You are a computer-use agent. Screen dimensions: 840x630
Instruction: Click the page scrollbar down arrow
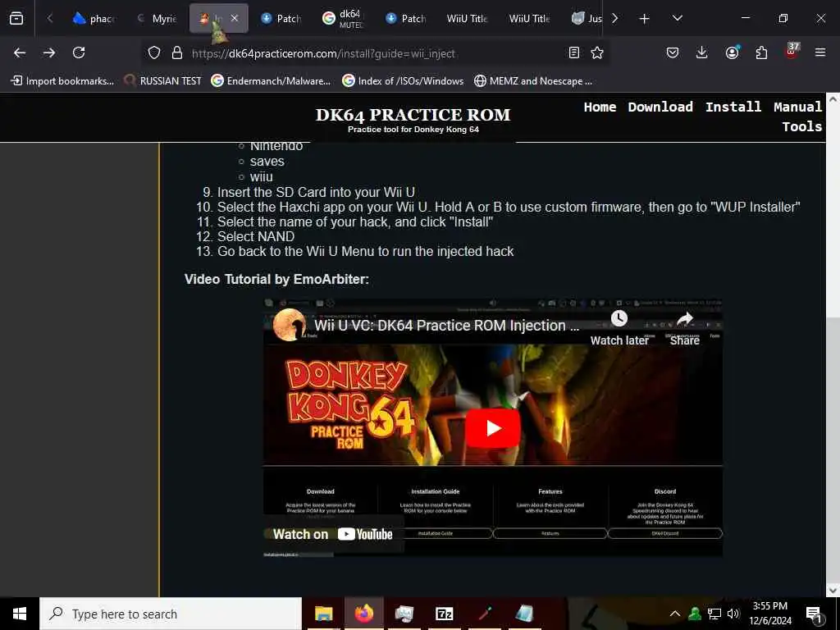(833, 590)
